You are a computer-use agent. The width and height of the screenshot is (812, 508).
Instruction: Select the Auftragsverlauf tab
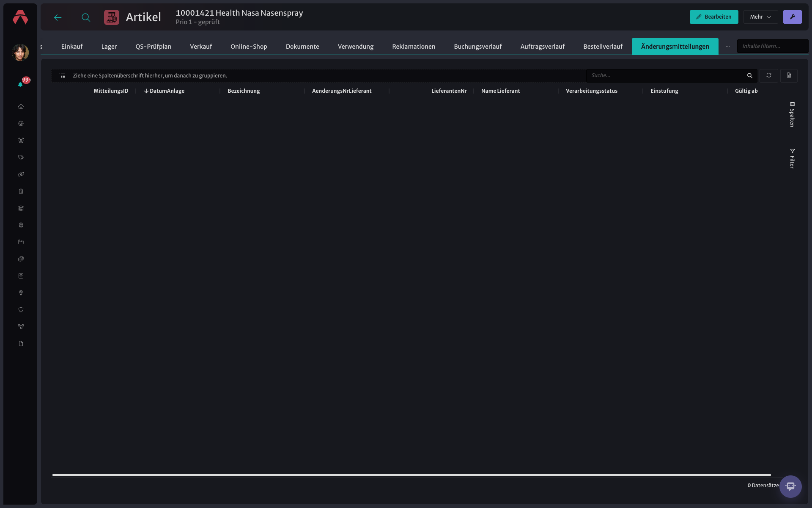coord(543,47)
